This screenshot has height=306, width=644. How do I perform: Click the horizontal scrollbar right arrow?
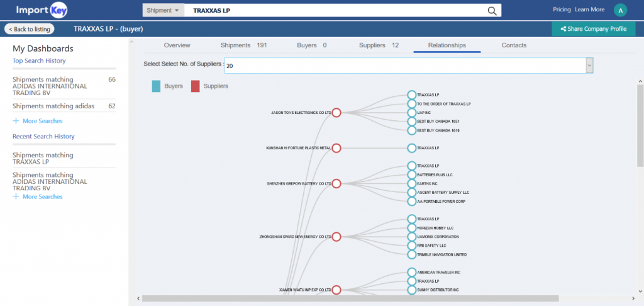pyautogui.click(x=633, y=298)
